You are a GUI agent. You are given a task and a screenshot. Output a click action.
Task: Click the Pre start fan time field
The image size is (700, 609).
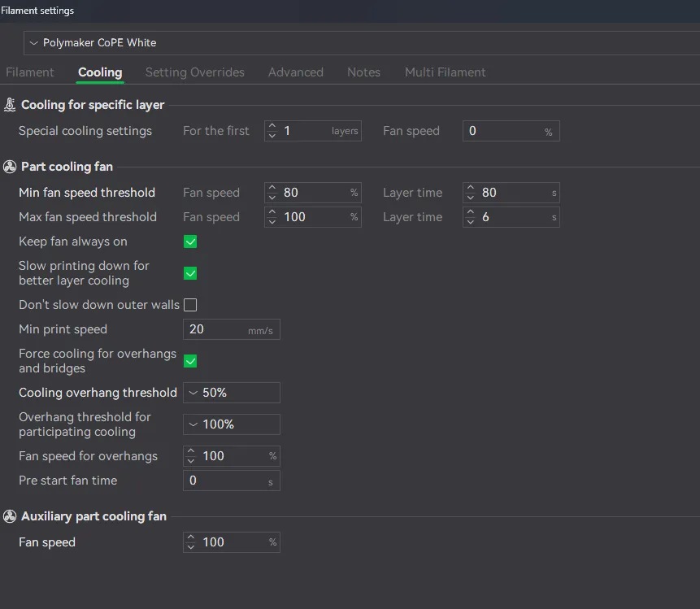[x=232, y=481]
